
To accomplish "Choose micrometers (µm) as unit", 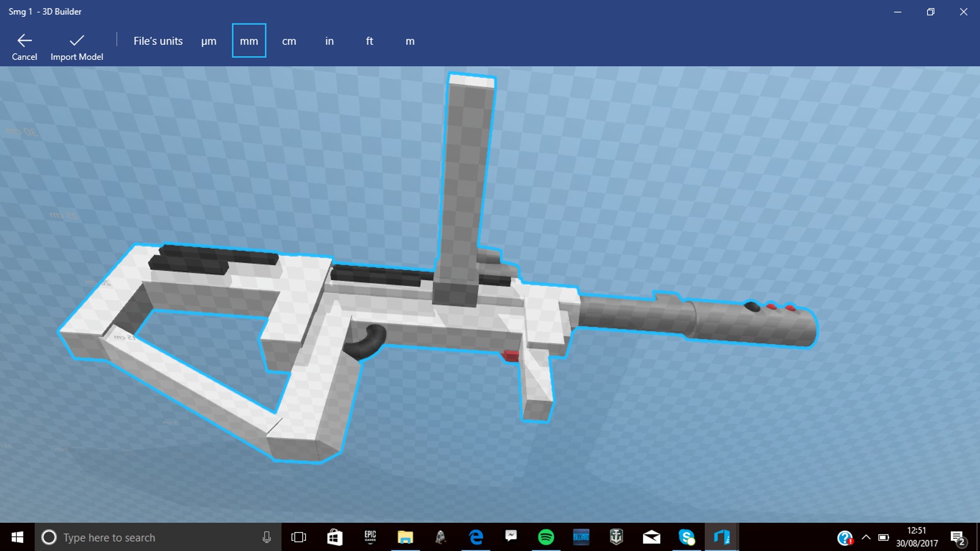I will pyautogui.click(x=208, y=41).
